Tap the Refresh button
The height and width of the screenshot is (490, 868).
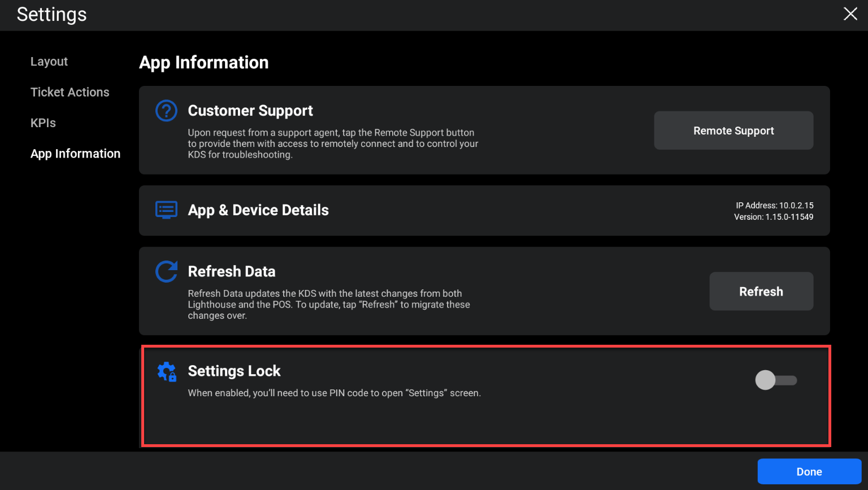(761, 292)
